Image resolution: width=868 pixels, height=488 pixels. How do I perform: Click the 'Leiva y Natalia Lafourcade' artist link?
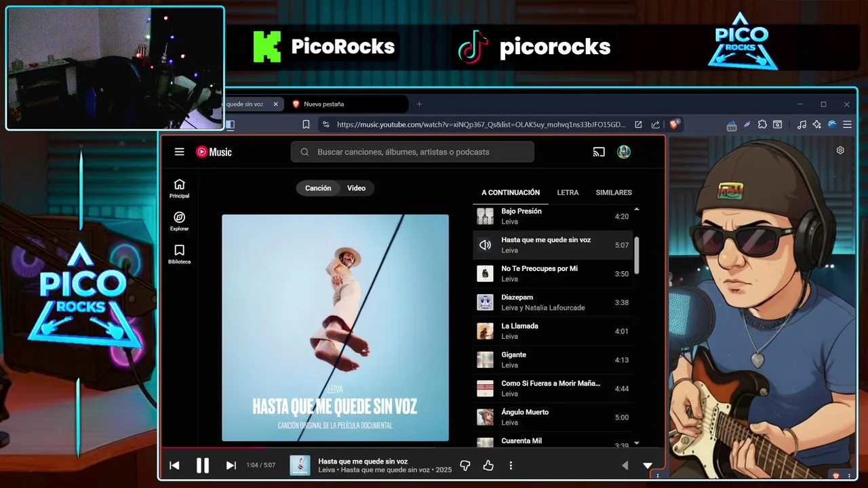(x=543, y=308)
